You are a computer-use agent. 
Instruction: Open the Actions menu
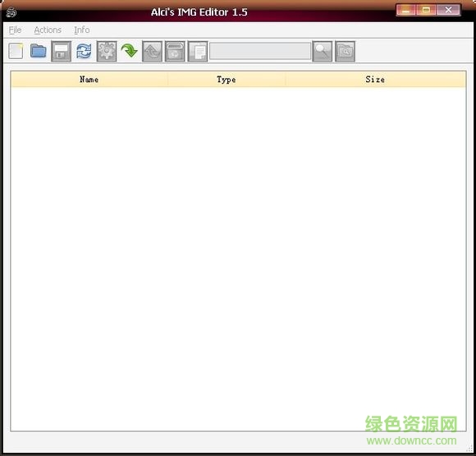coord(48,30)
